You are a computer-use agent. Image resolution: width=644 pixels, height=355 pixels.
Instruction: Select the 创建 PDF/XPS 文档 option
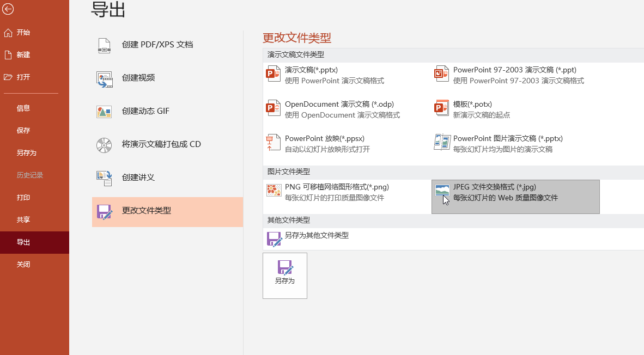click(168, 45)
